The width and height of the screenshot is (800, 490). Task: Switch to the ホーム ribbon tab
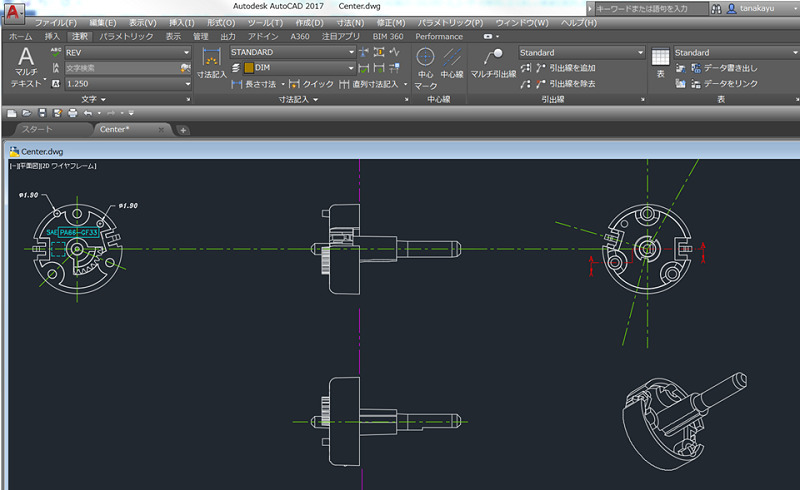click(x=21, y=37)
